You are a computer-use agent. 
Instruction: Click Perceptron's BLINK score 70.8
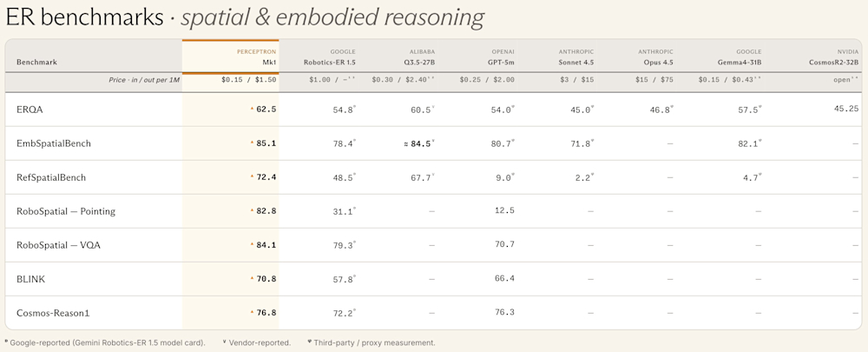(x=266, y=279)
